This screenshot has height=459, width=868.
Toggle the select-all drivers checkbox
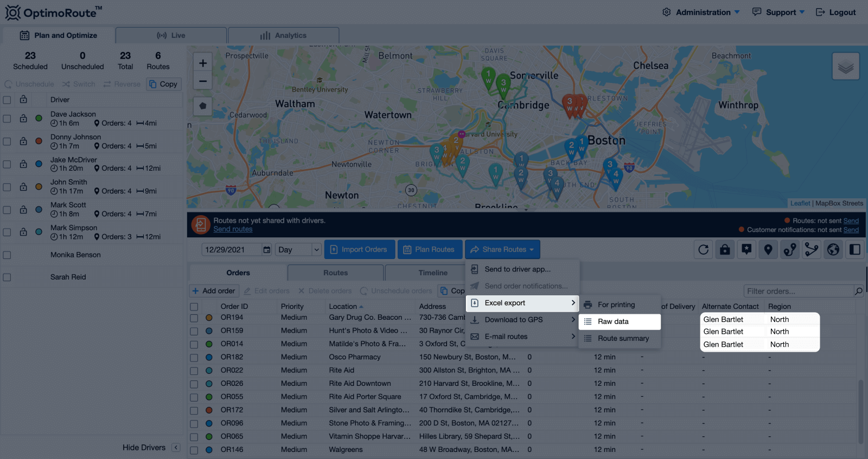coord(7,100)
